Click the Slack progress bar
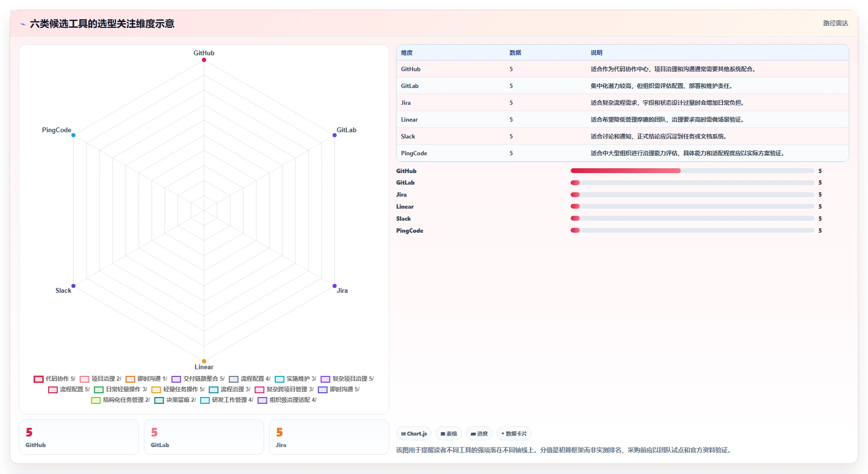This screenshot has width=868, height=474. click(x=692, y=219)
